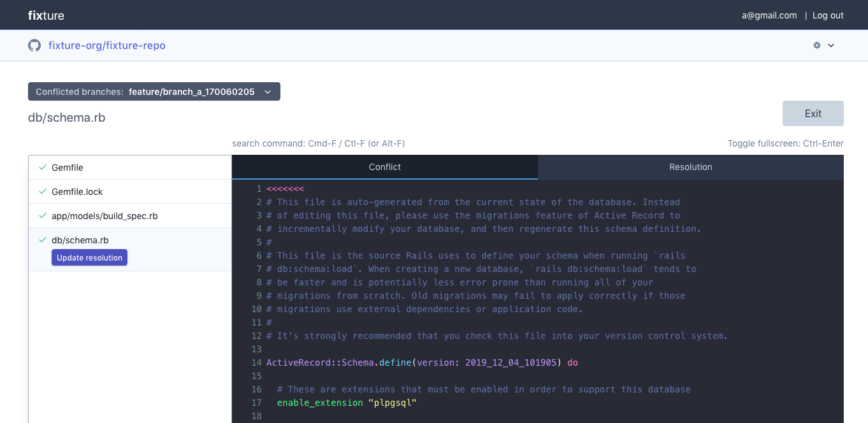Switch to the Resolution tab
Image resolution: width=868 pixels, height=423 pixels.
[690, 167]
